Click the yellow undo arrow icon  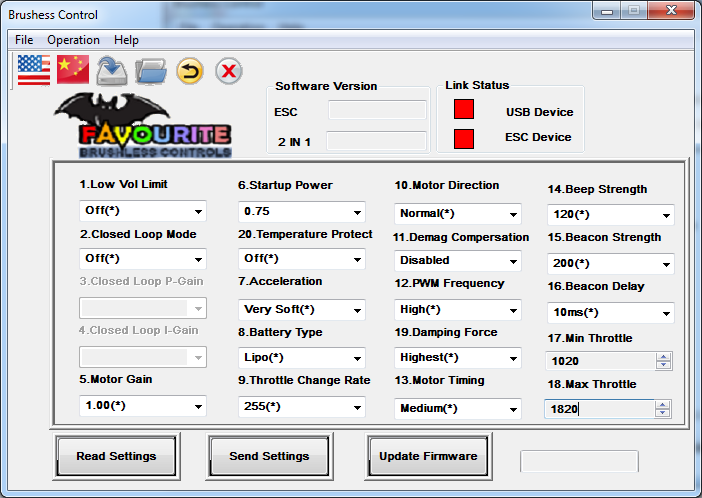click(x=189, y=70)
